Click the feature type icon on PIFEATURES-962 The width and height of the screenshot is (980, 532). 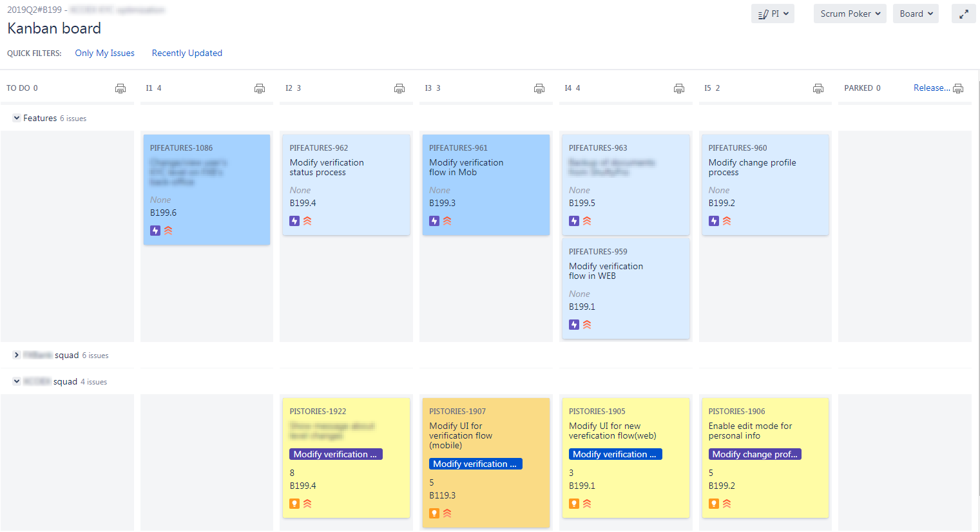click(294, 221)
